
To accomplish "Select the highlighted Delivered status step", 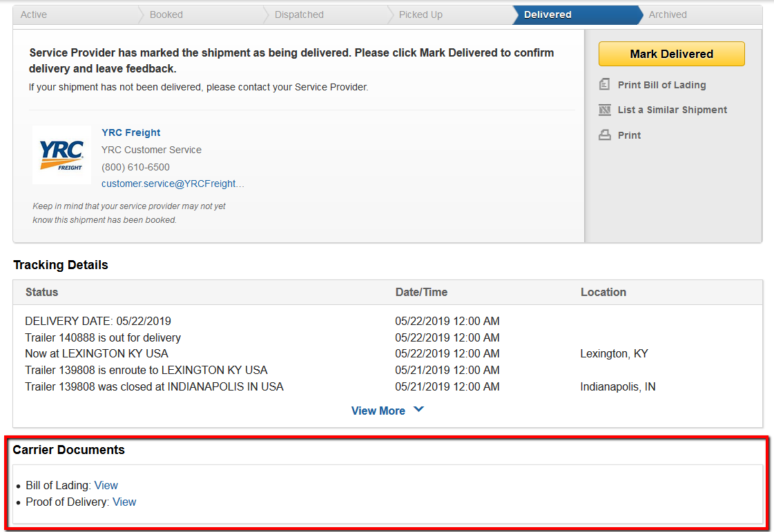I will [x=548, y=14].
